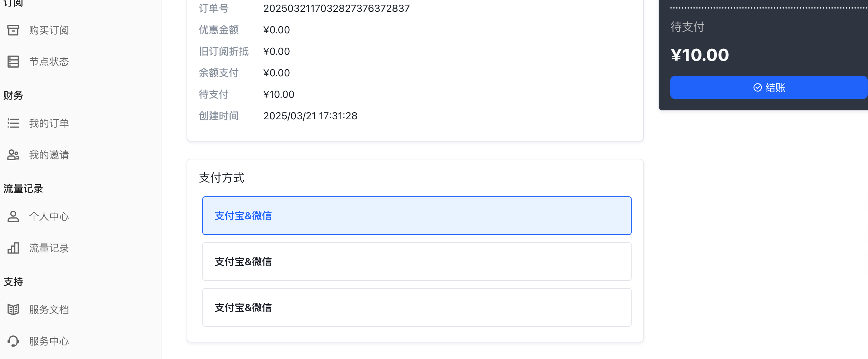Click the headset icon beside 服务中心
This screenshot has width=868, height=359.
pyautogui.click(x=13, y=341)
